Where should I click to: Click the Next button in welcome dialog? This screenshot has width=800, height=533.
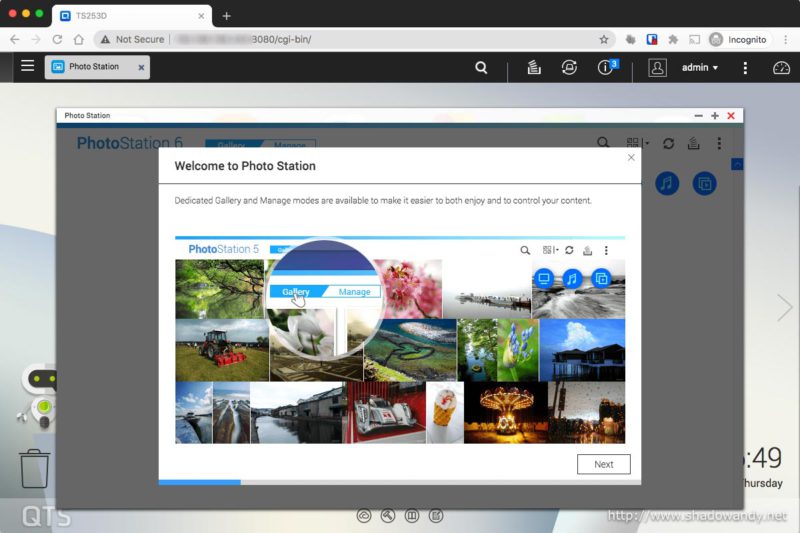(x=603, y=464)
